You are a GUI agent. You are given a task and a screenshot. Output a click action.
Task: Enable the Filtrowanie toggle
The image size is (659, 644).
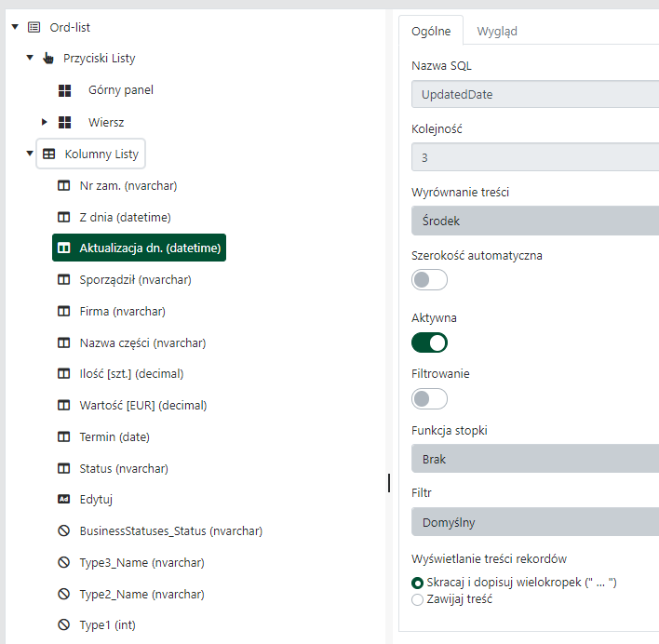(429, 398)
